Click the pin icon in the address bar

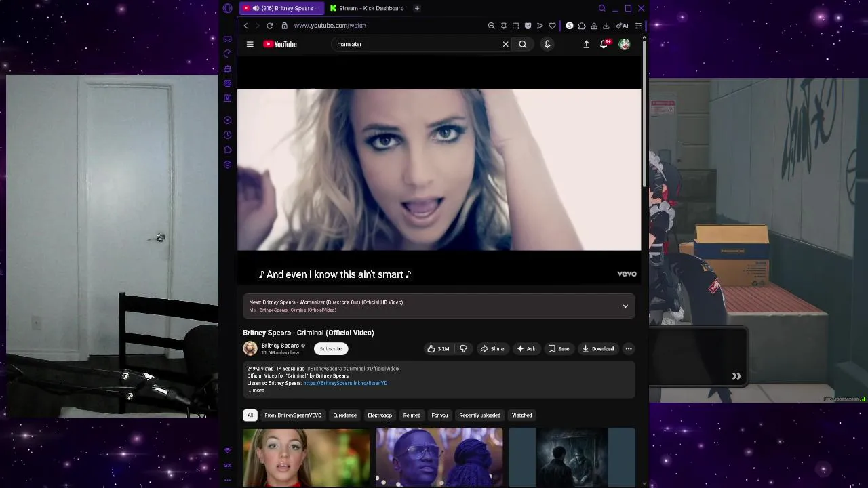click(503, 26)
